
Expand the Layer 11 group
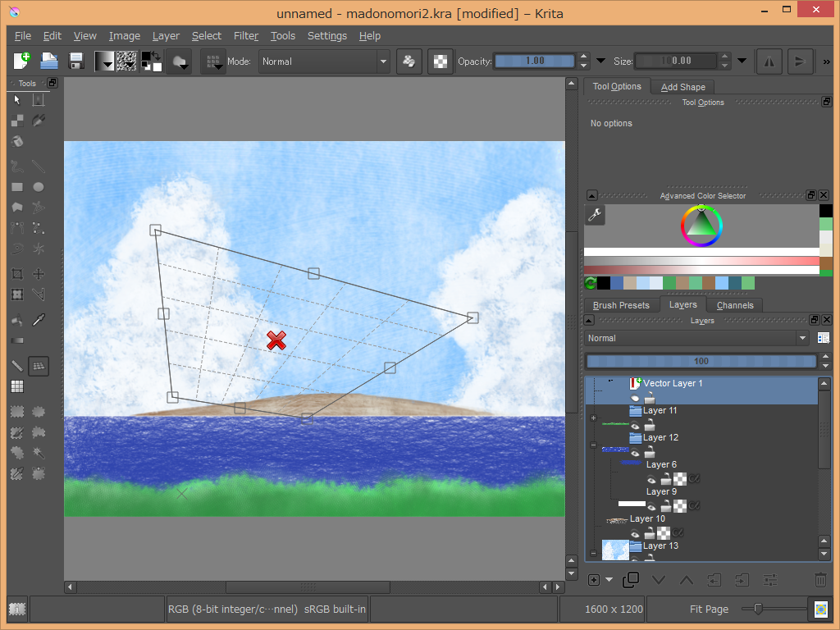pos(593,418)
